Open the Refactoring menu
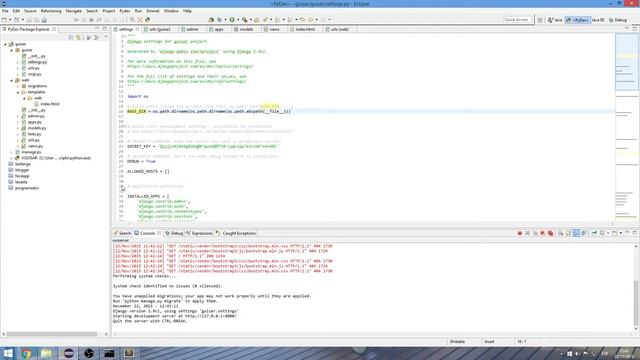This screenshot has height=360, width=640. [x=51, y=11]
